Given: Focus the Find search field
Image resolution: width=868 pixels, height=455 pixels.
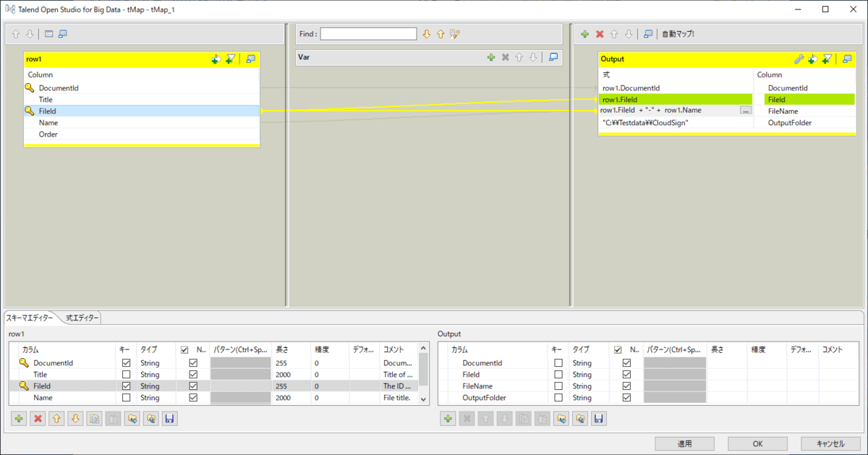Looking at the screenshot, I should (369, 34).
